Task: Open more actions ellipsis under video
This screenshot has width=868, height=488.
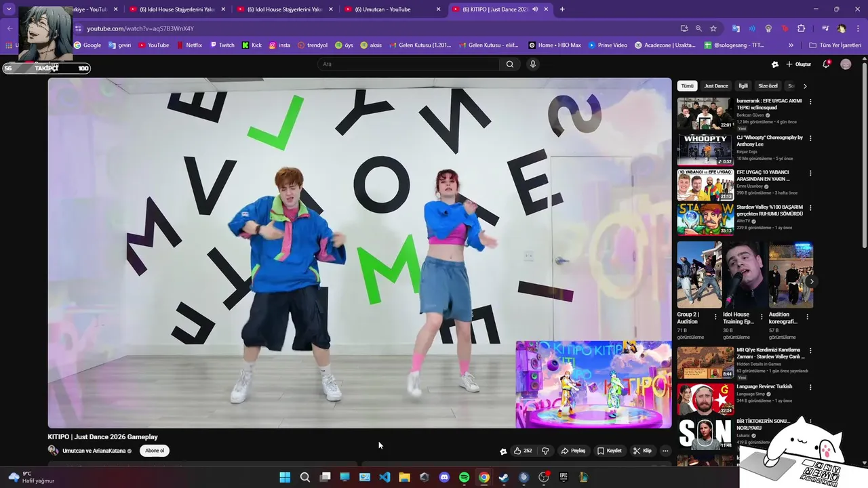Action: point(665,451)
